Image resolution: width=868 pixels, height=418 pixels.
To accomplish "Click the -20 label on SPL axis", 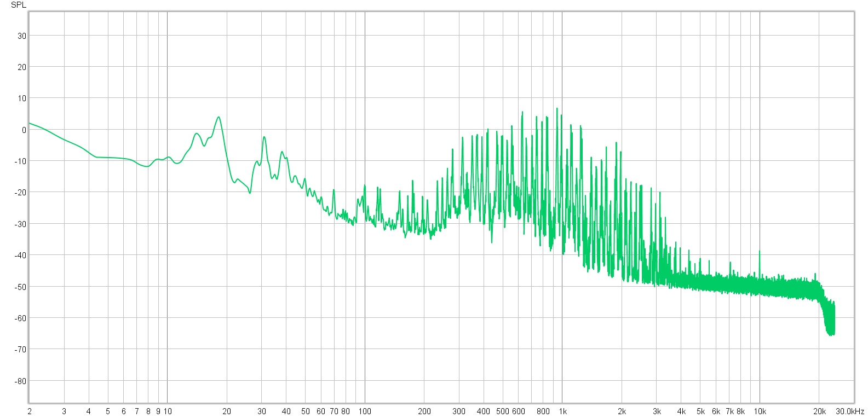I will click(x=21, y=192).
